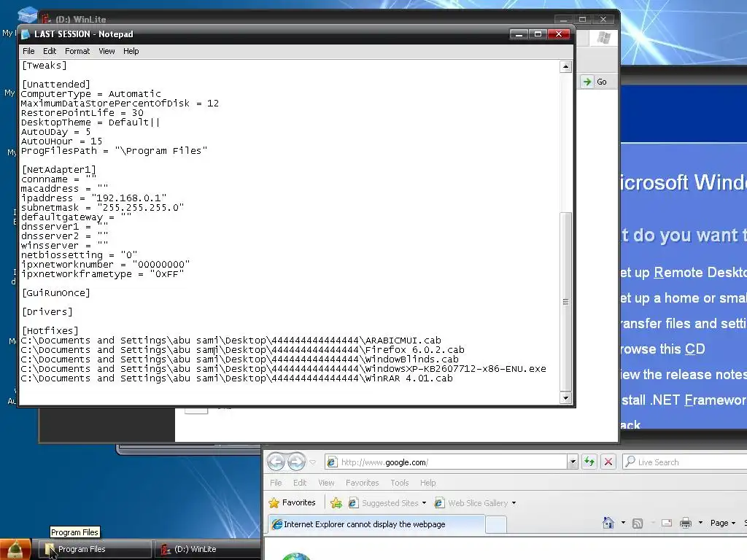Viewport: 747px width, 560px height.
Task: Click IE Home icon
Action: coord(608,523)
